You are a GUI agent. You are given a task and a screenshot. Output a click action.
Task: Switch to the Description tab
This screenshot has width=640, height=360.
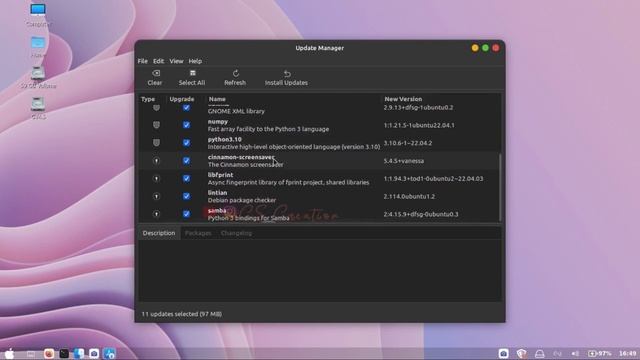pos(159,233)
